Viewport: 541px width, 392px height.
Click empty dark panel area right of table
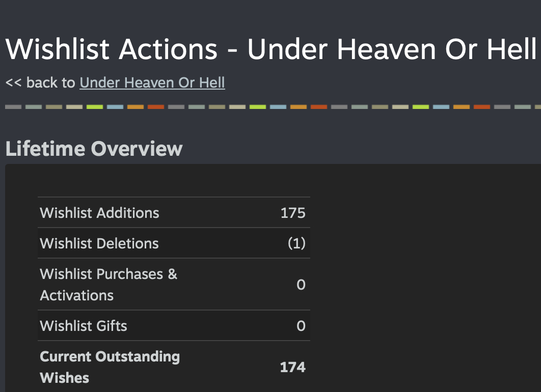point(423,280)
